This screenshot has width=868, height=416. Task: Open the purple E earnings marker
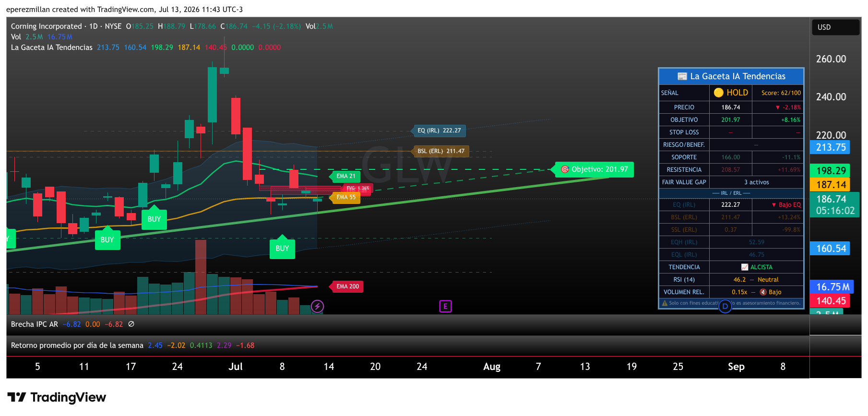click(x=445, y=306)
